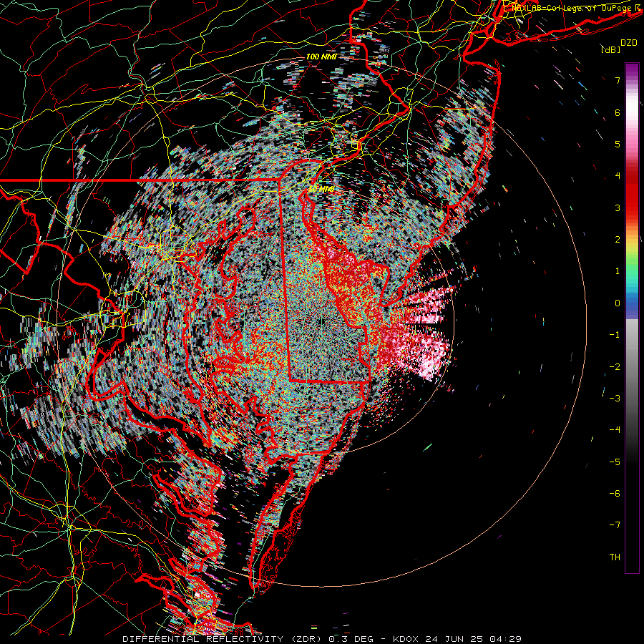Viewport: 644px width, 644px height.
Task: Click the "-6" value on color scale
Action: (615, 493)
